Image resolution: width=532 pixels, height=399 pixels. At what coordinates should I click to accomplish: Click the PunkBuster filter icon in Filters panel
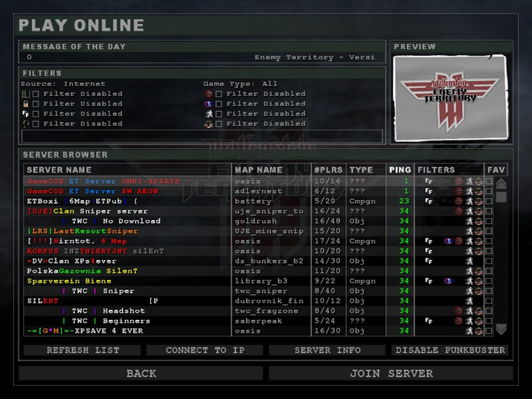coord(25,124)
